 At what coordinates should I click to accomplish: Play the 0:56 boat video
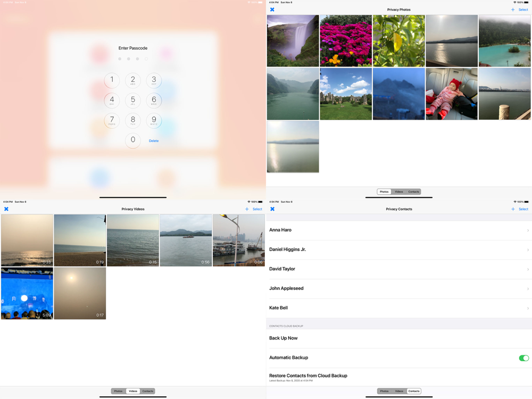click(186, 240)
